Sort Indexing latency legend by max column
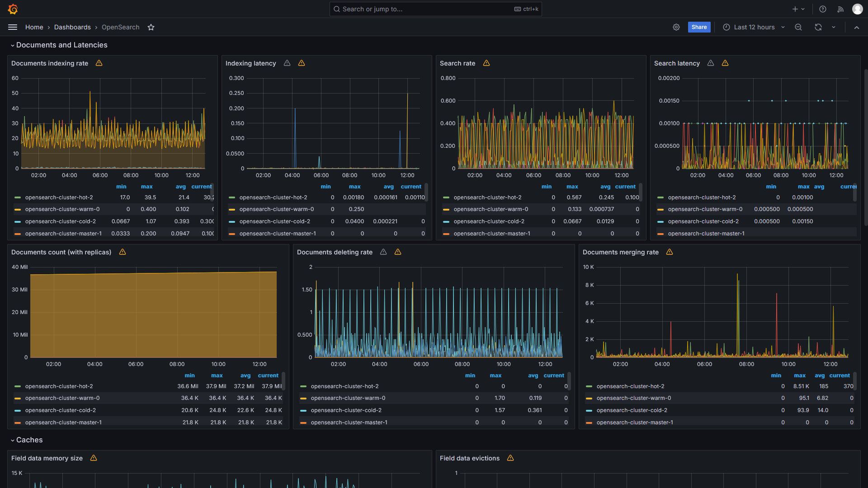This screenshot has height=488, width=868. point(354,187)
